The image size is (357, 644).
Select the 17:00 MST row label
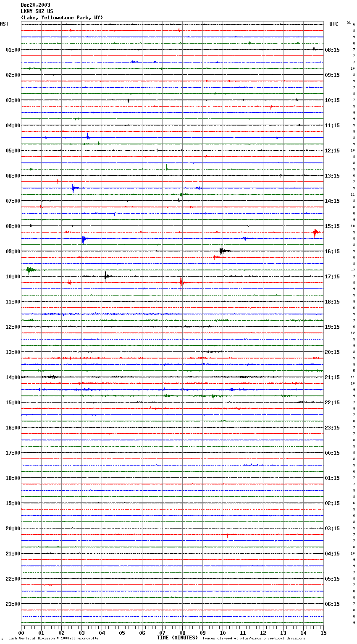coord(13,453)
